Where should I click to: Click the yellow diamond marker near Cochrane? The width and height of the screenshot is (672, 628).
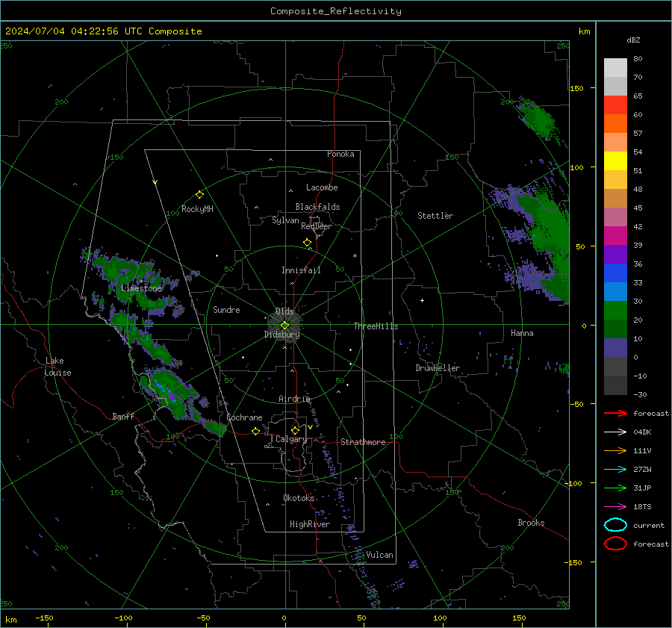click(x=256, y=431)
